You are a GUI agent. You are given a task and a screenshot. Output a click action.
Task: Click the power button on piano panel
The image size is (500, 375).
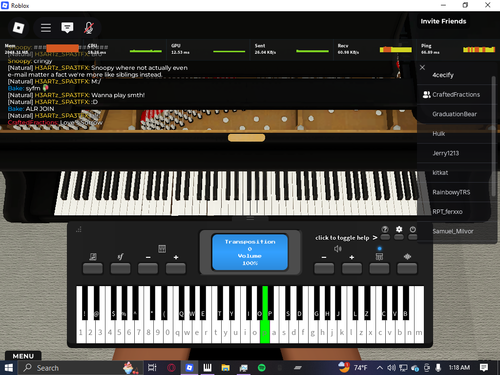(x=413, y=237)
